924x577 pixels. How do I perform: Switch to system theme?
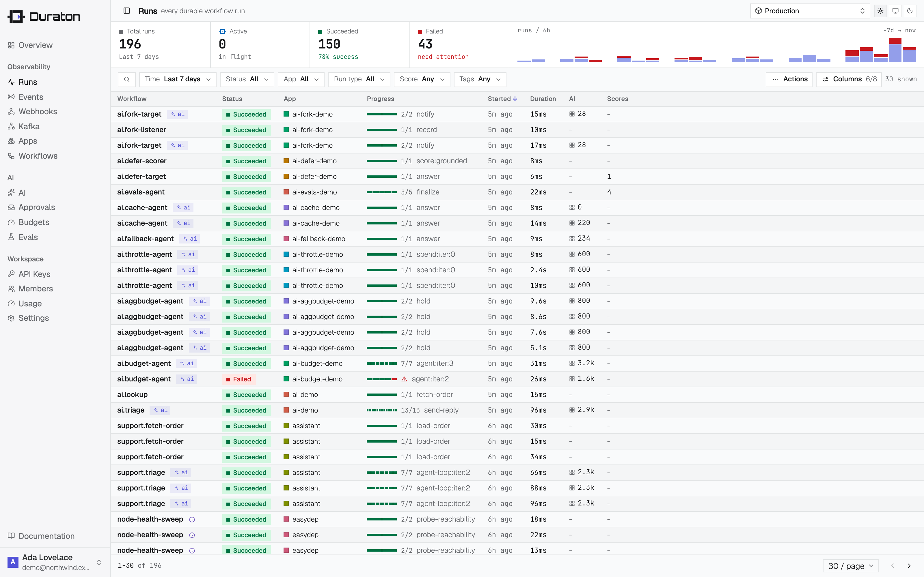coord(895,11)
